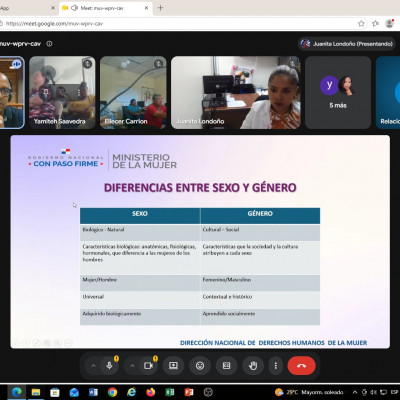
Task: Open the emoji reactions button
Action: click(x=200, y=366)
